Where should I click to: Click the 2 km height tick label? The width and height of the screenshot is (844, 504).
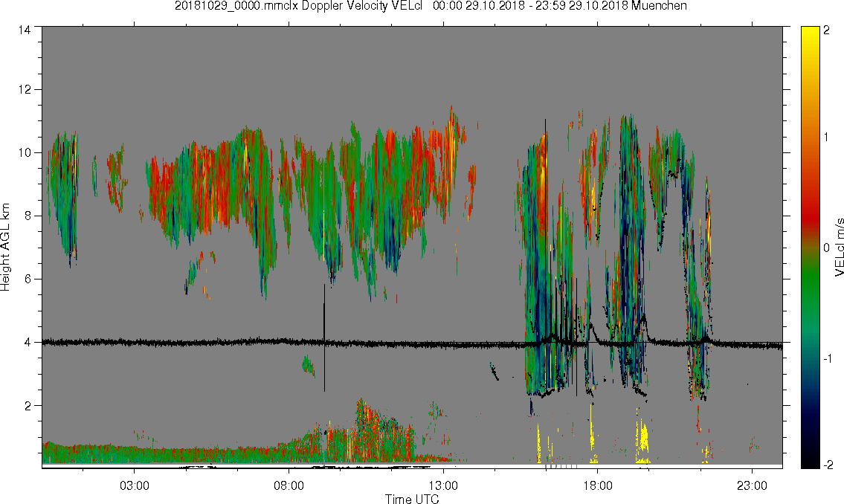(x=28, y=406)
